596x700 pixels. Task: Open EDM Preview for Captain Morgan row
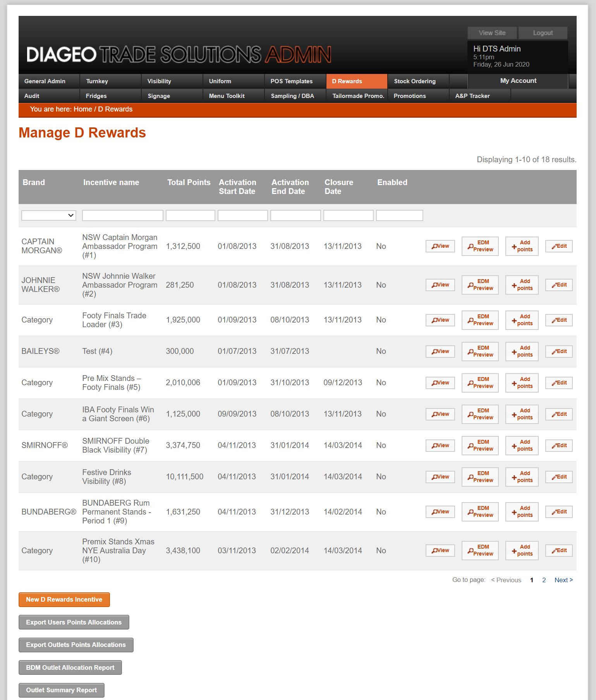pos(480,246)
